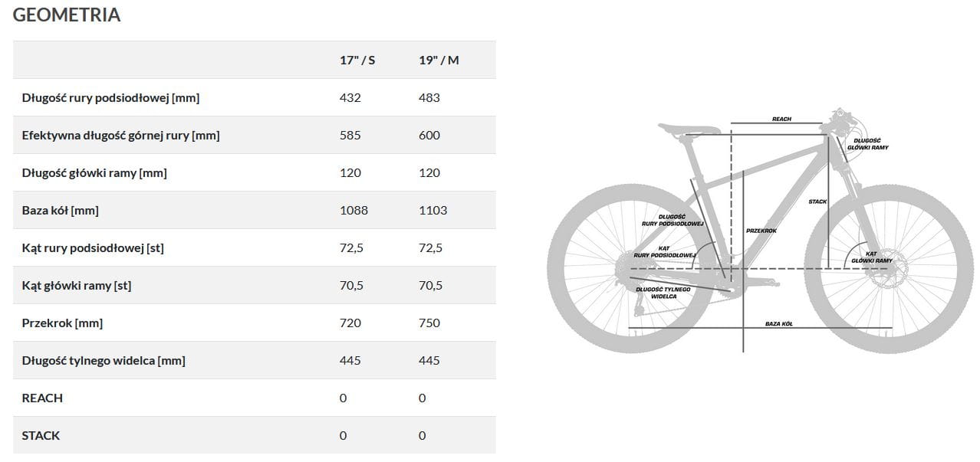This screenshot has height=462, width=980.
Task: Click the PRZEKROK label on the bike diagram
Action: 761,231
